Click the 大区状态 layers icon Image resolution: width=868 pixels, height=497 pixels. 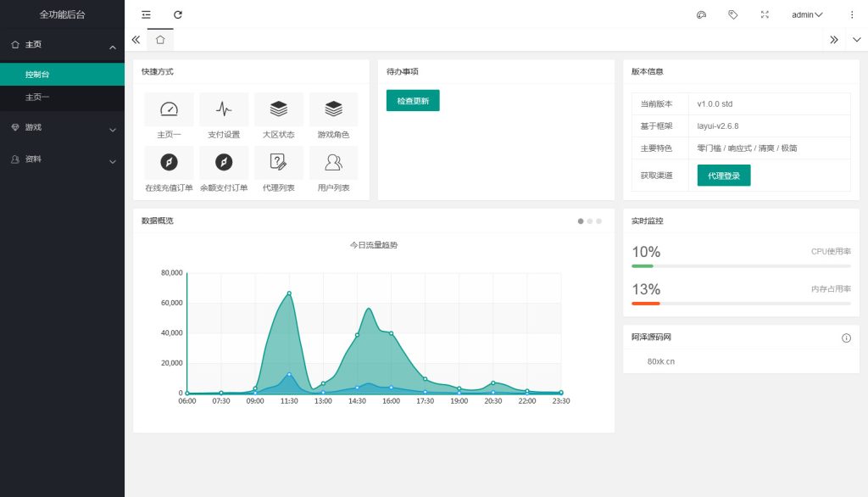pos(278,109)
